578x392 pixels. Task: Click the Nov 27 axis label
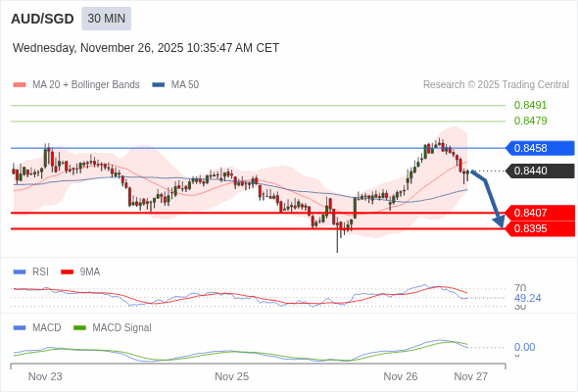tap(471, 376)
